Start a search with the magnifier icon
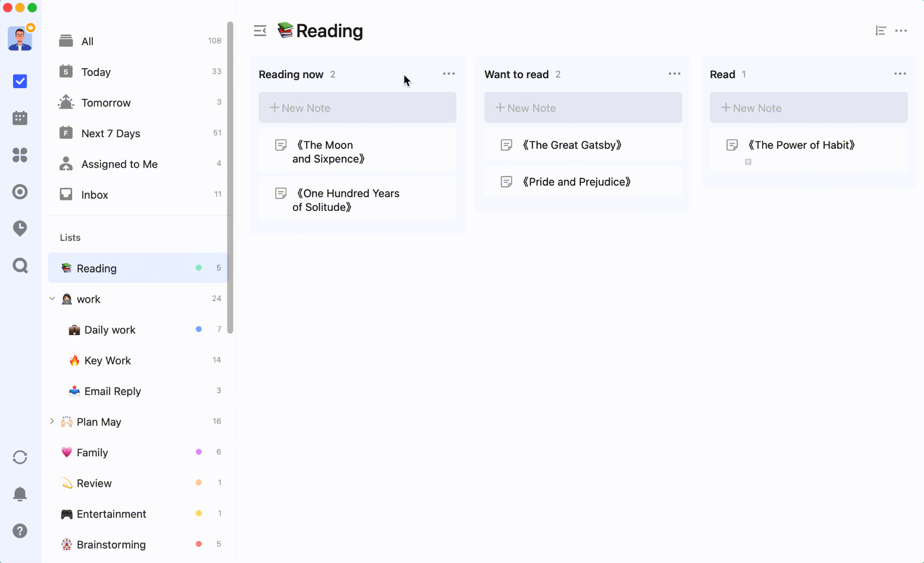This screenshot has width=924, height=563. coord(20,266)
